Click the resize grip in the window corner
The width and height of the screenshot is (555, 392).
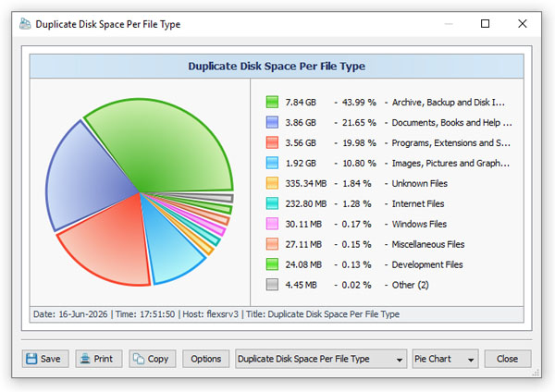click(x=536, y=373)
